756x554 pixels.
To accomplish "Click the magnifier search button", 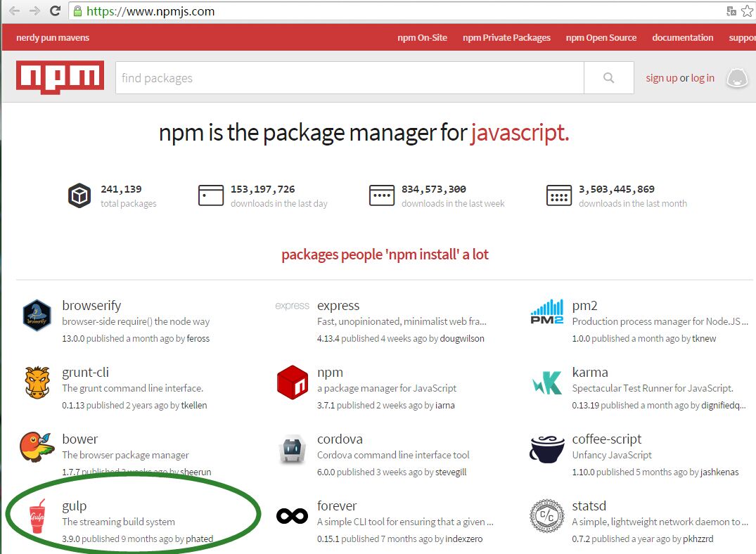I will (608, 77).
